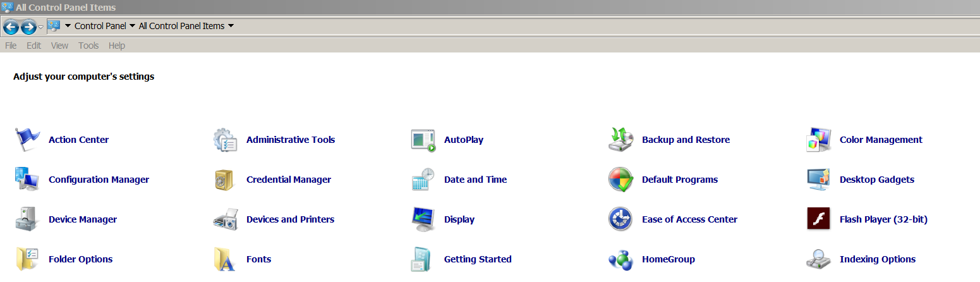Open the Action Center flag icon
980x282 pixels.
click(x=27, y=140)
